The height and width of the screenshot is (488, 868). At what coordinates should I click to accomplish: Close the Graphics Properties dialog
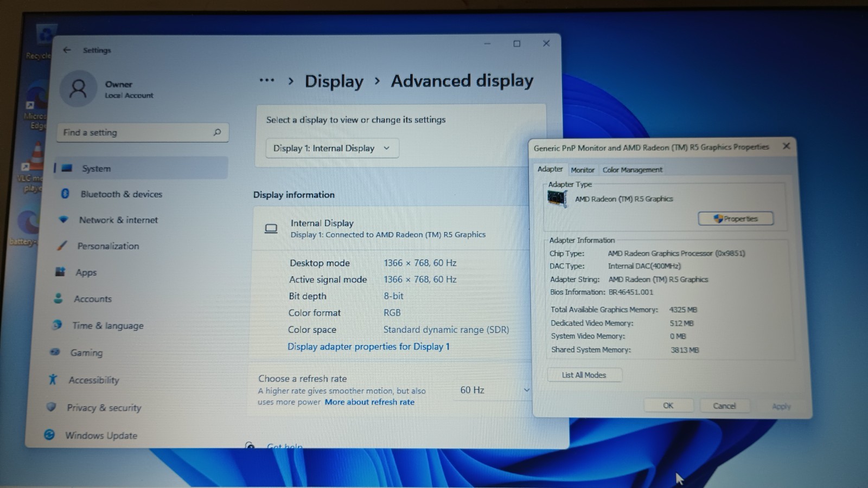click(x=786, y=146)
